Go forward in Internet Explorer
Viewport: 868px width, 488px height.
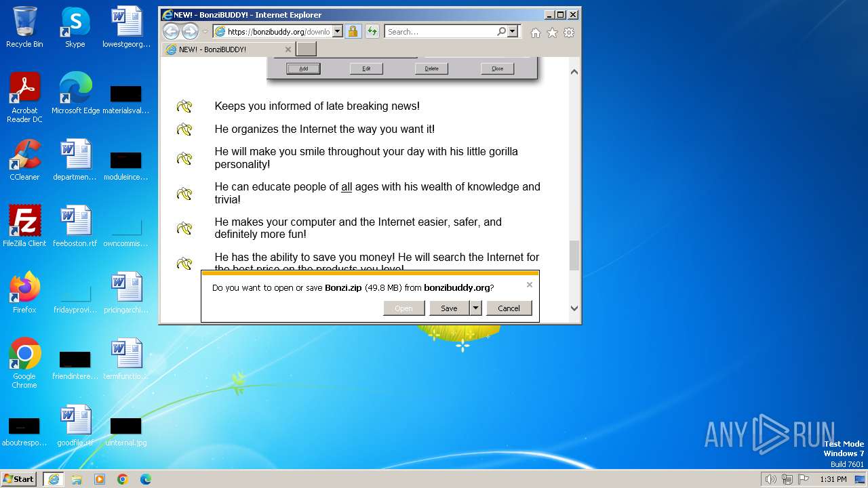[x=190, y=31]
